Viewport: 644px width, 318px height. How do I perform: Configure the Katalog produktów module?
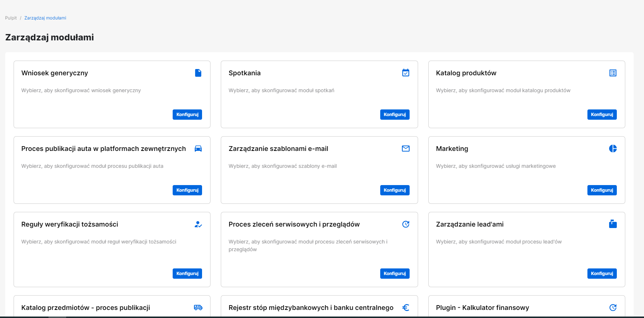tap(602, 115)
